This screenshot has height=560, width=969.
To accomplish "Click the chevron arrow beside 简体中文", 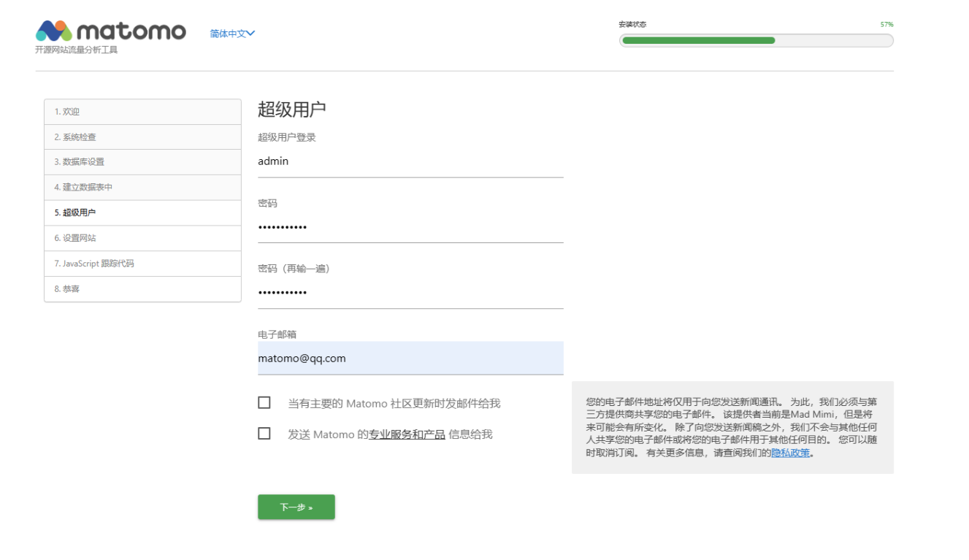I will tap(250, 34).
